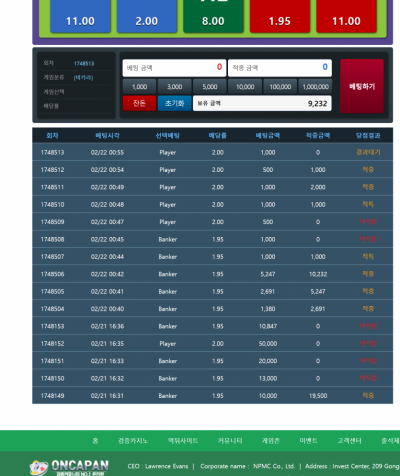This screenshot has height=476, width=400.
Task: Select the red 1.95 Banker odds tile
Action: click(x=280, y=16)
